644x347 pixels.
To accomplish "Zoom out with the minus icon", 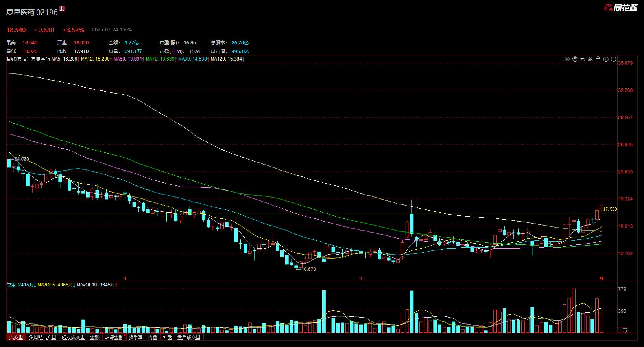I will point(613,59).
